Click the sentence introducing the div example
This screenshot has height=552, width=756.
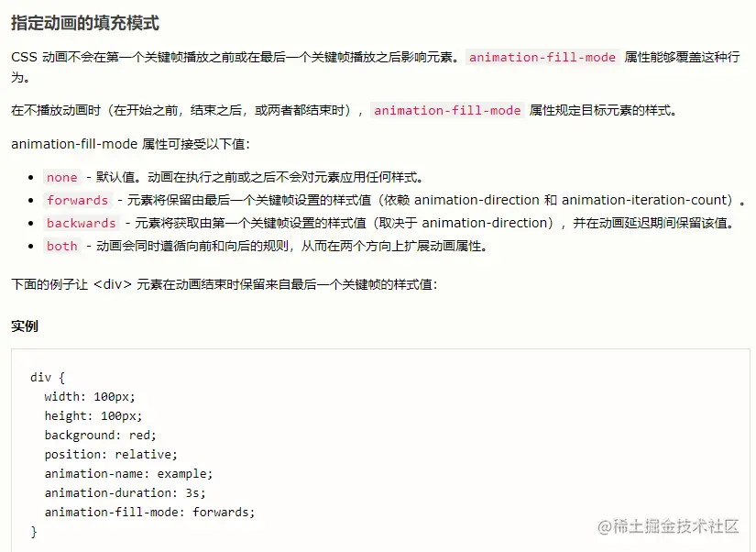(x=225, y=284)
